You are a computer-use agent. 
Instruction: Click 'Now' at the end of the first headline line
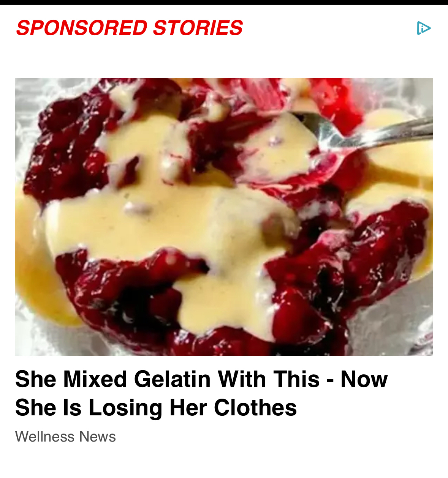click(x=364, y=379)
